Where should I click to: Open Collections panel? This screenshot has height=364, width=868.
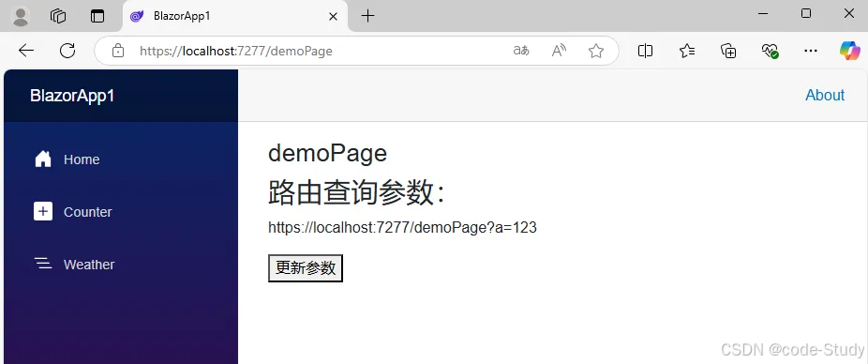point(728,51)
